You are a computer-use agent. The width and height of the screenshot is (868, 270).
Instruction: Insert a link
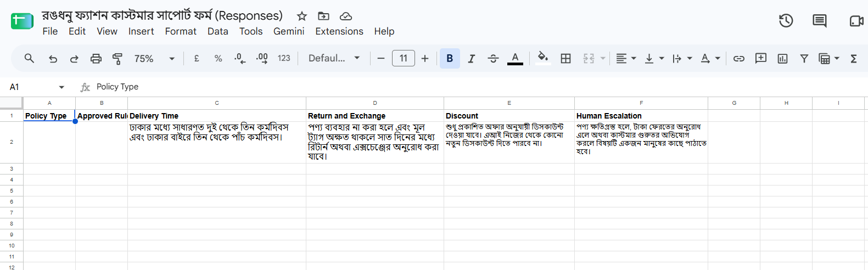[739, 58]
